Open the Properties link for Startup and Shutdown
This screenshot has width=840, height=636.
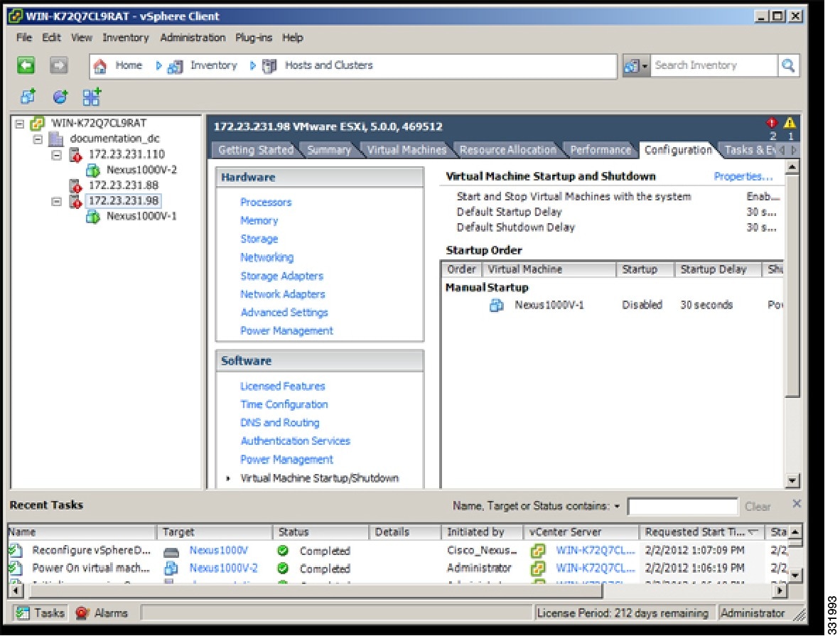tap(743, 176)
